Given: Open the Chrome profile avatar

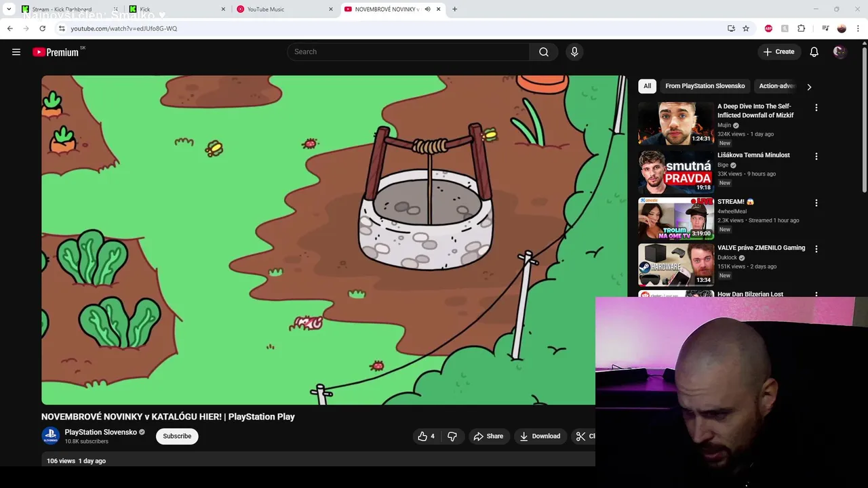Looking at the screenshot, I should 842,28.
